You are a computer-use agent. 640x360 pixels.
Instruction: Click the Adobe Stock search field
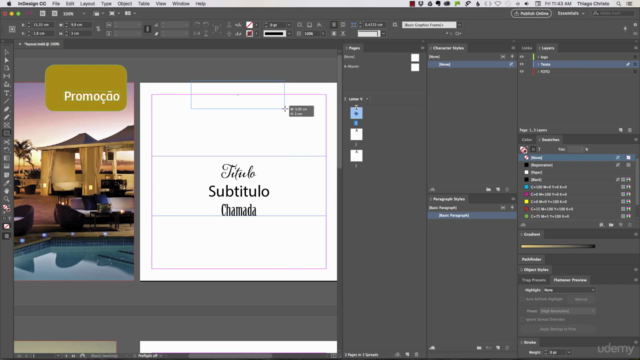coord(612,13)
